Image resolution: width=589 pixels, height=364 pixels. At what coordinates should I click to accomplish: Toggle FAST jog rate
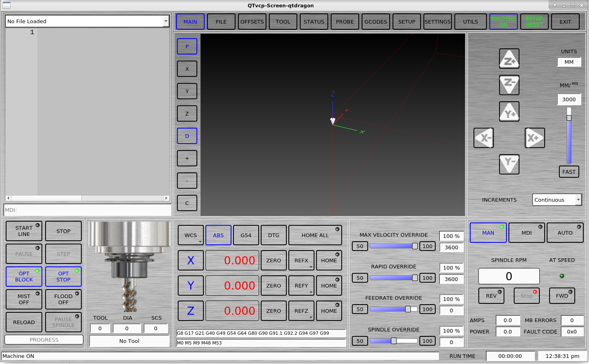[x=569, y=172]
